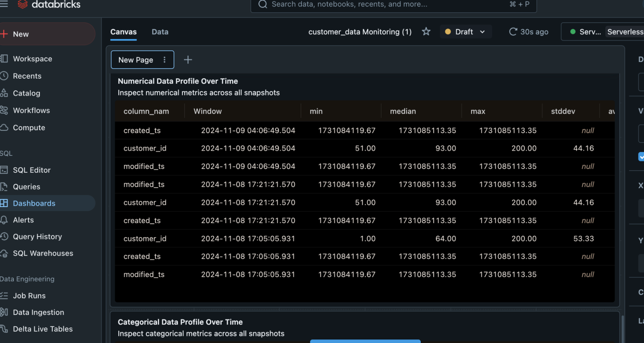Click the Queries icon in sidebar
644x343 pixels.
tap(4, 187)
